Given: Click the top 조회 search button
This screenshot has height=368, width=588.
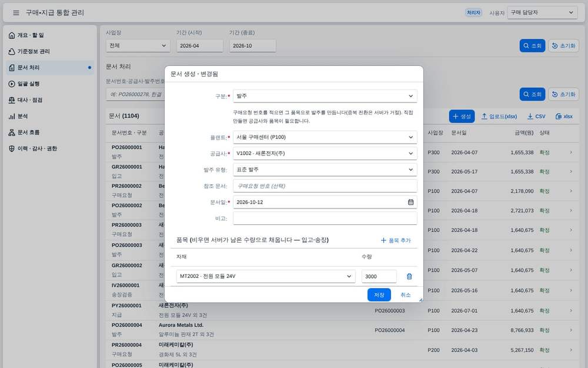Looking at the screenshot, I should (532, 45).
